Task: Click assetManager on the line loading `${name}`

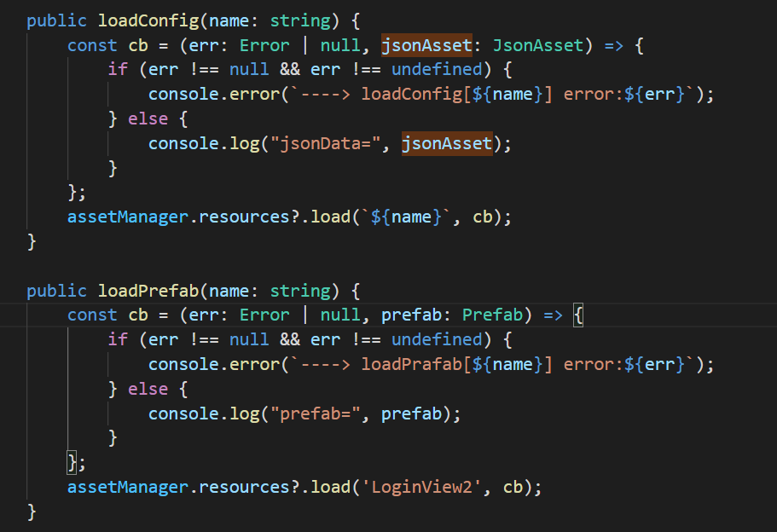Action: point(128,217)
